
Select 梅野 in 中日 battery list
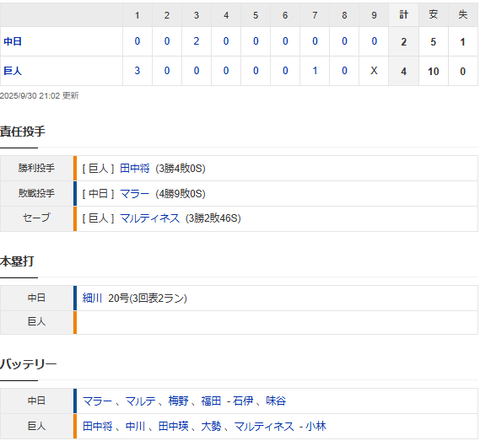click(x=178, y=401)
